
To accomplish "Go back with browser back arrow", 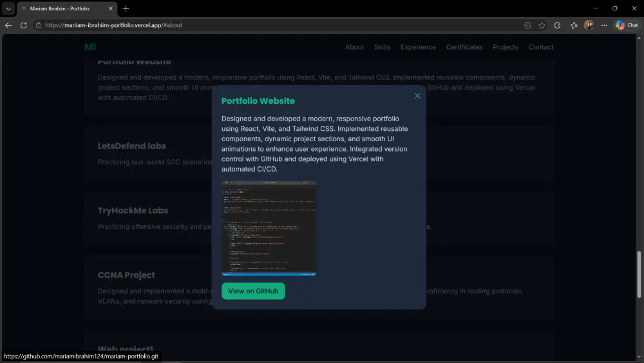I will 8,25.
